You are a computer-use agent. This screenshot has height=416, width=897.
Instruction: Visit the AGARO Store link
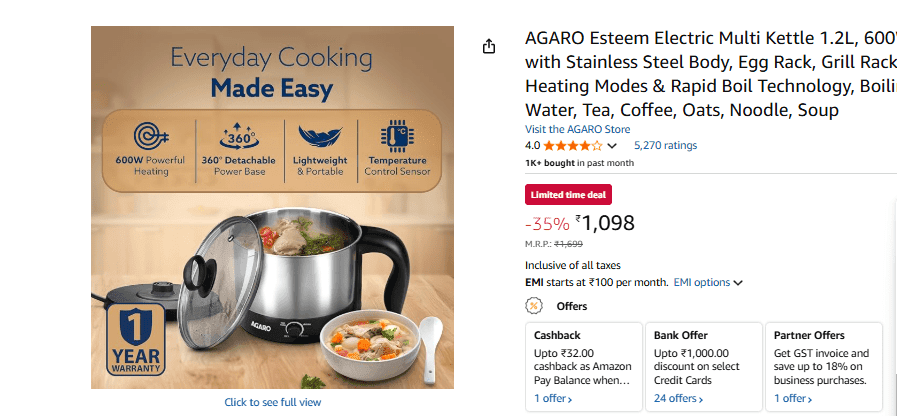click(575, 130)
